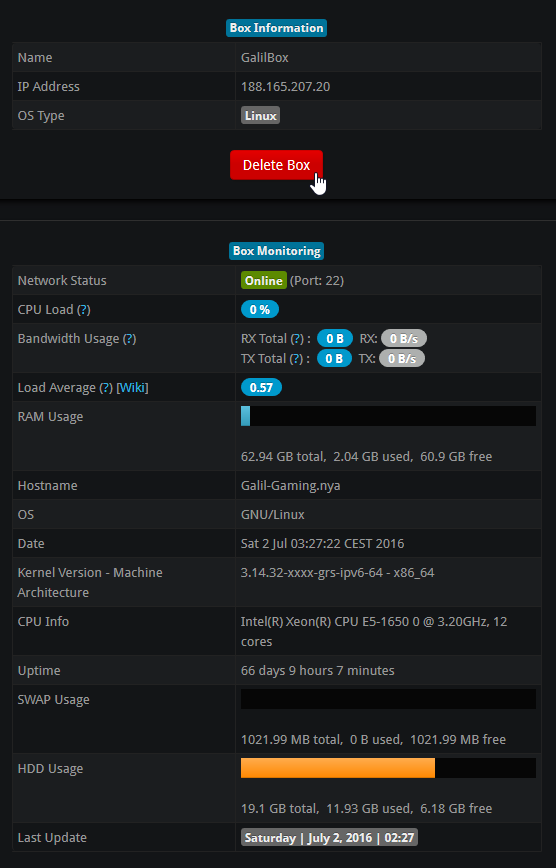Click the TX Total help question mark

(x=297, y=358)
